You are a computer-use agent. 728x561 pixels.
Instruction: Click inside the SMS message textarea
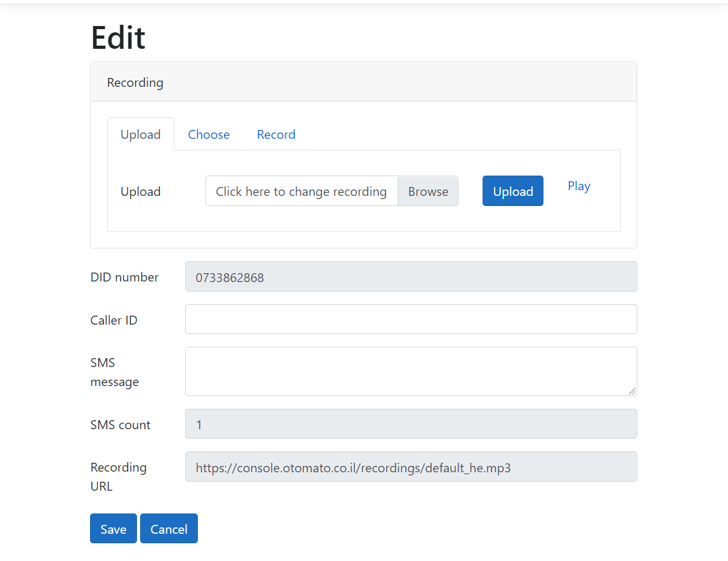click(410, 371)
